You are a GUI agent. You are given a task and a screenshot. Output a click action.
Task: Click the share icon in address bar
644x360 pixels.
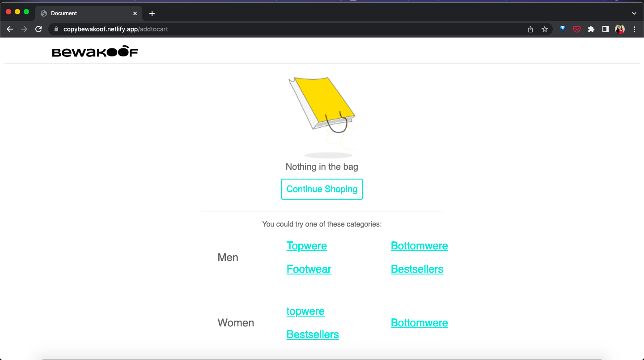point(530,29)
